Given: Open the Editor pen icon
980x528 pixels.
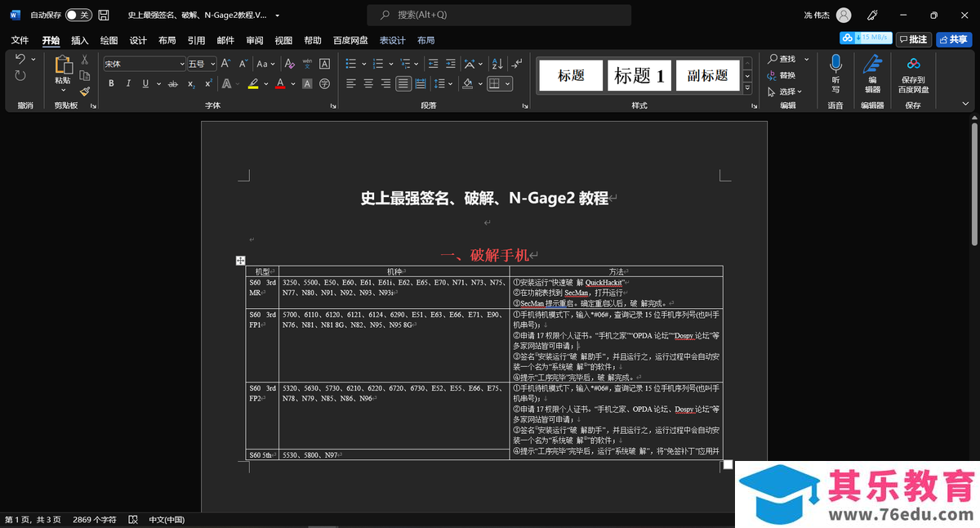Looking at the screenshot, I should 872,64.
